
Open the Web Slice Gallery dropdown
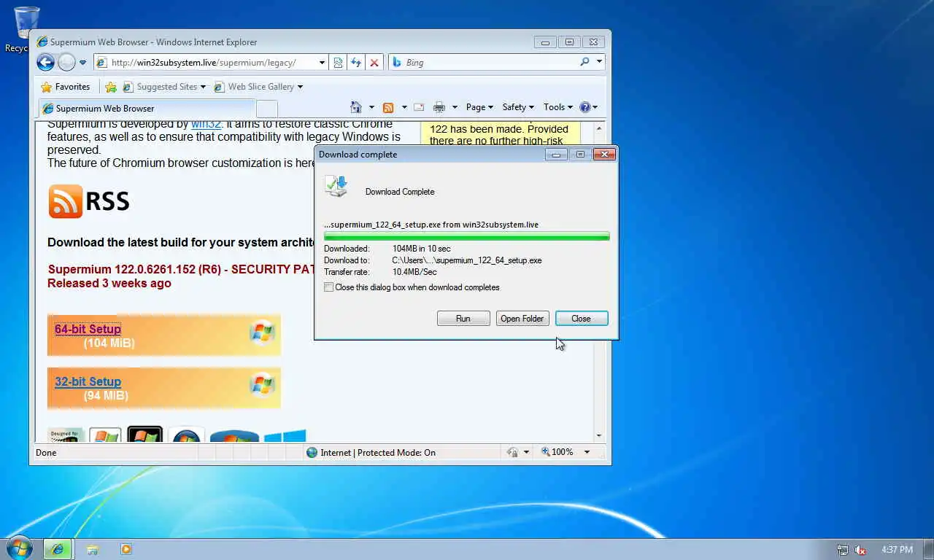(258, 87)
